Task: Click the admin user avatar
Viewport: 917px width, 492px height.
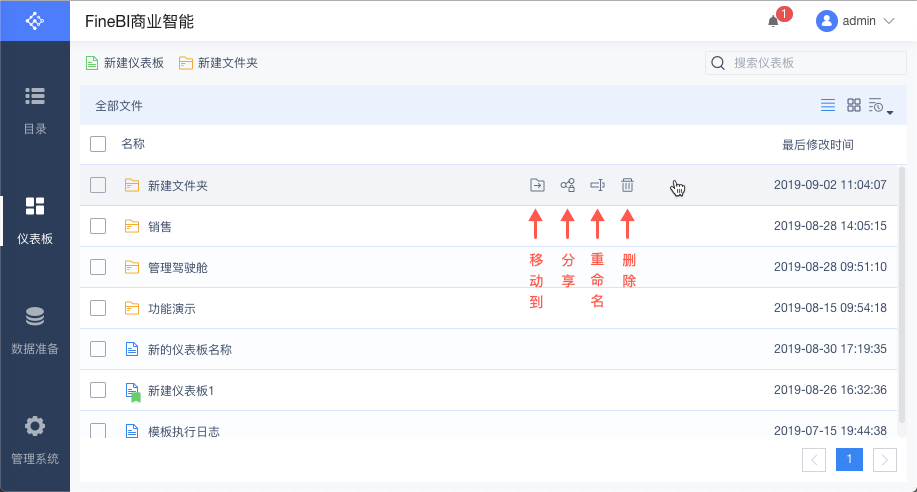Action: point(826,21)
